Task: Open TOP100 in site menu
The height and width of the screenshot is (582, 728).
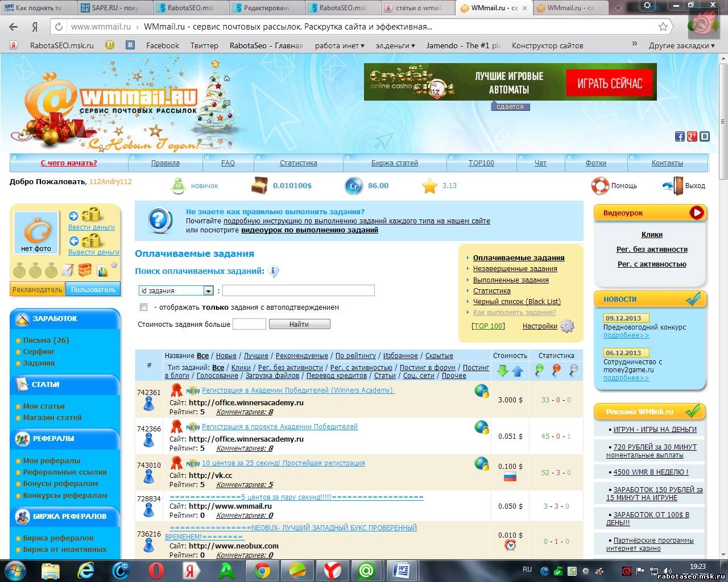Action: click(481, 163)
